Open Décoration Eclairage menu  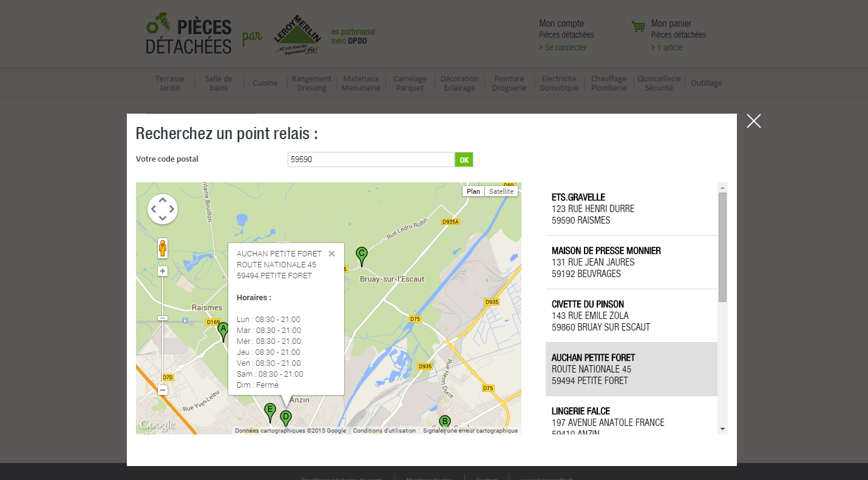[459, 83]
